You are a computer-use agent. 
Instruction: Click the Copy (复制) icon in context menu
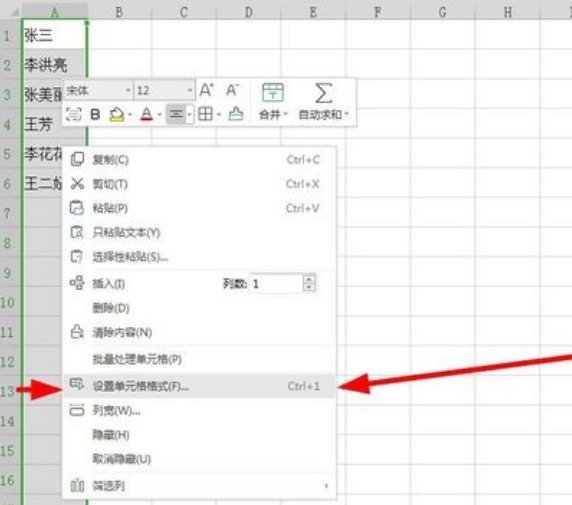coord(77,159)
